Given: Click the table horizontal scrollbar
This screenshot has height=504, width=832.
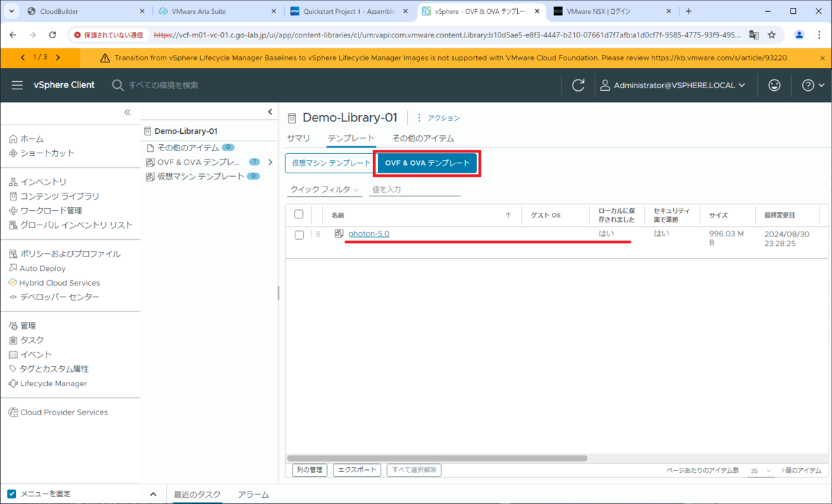Looking at the screenshot, I should (437, 458).
